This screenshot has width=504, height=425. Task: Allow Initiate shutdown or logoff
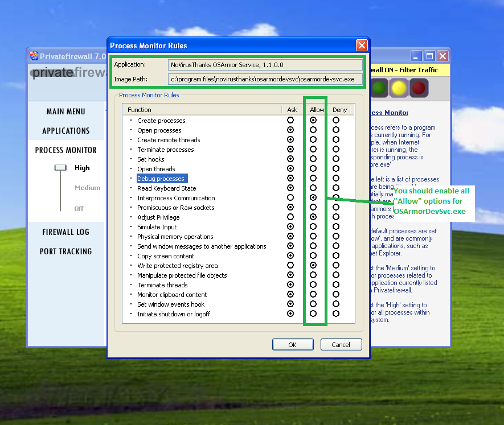tap(313, 313)
